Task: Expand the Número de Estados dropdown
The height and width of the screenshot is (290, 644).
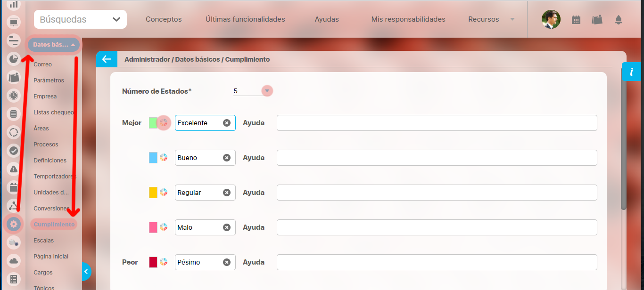Action: [267, 91]
